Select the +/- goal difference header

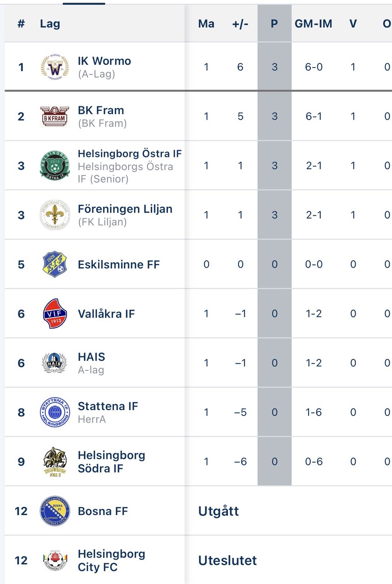(240, 24)
